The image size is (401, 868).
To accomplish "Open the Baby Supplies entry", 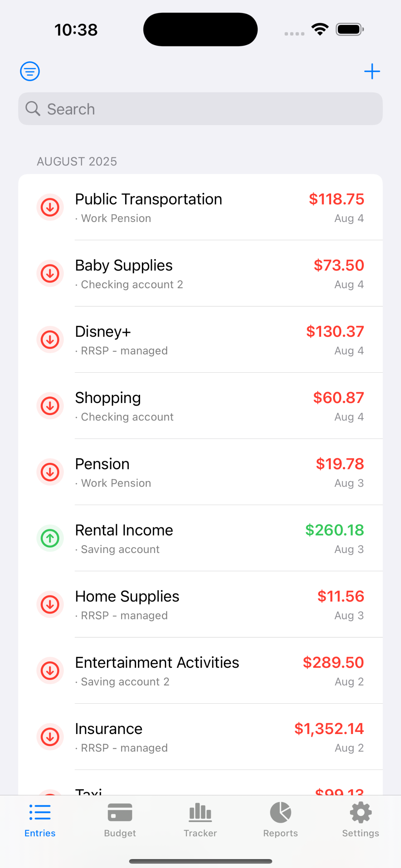I will point(200,274).
